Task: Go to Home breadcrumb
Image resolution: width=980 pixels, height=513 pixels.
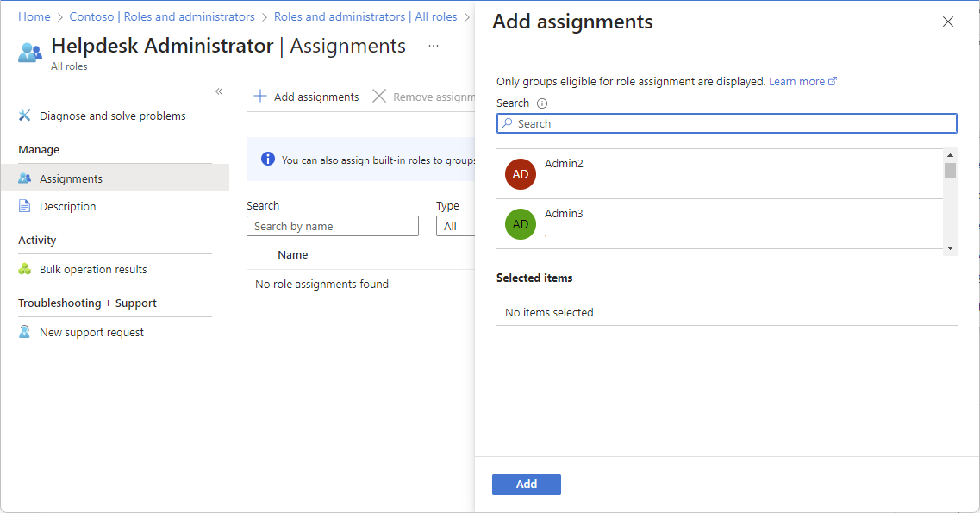Action: tap(34, 16)
